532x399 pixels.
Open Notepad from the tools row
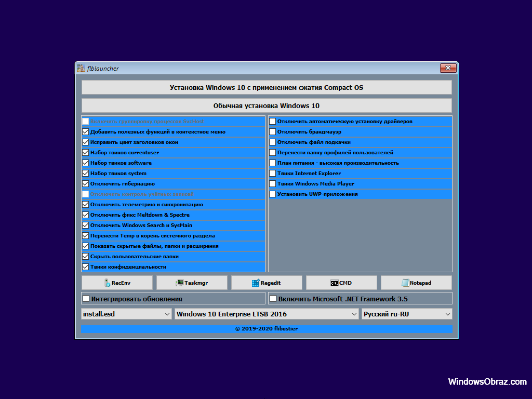pyautogui.click(x=416, y=283)
